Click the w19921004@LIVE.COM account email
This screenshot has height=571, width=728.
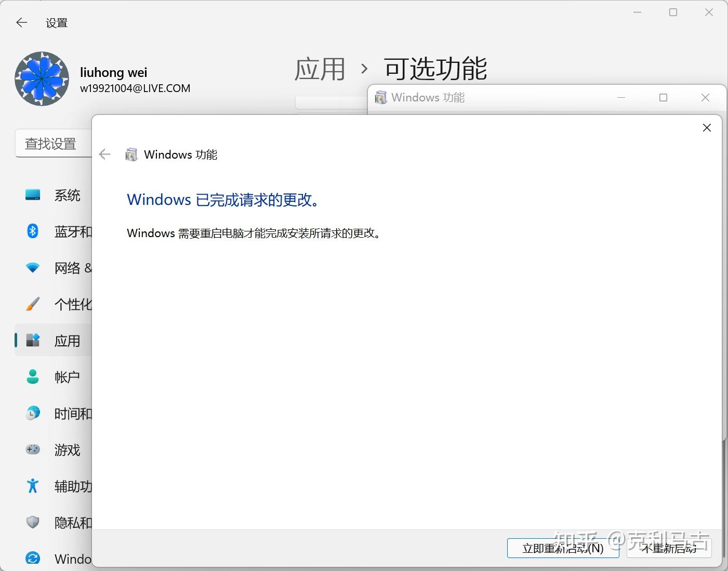135,88
